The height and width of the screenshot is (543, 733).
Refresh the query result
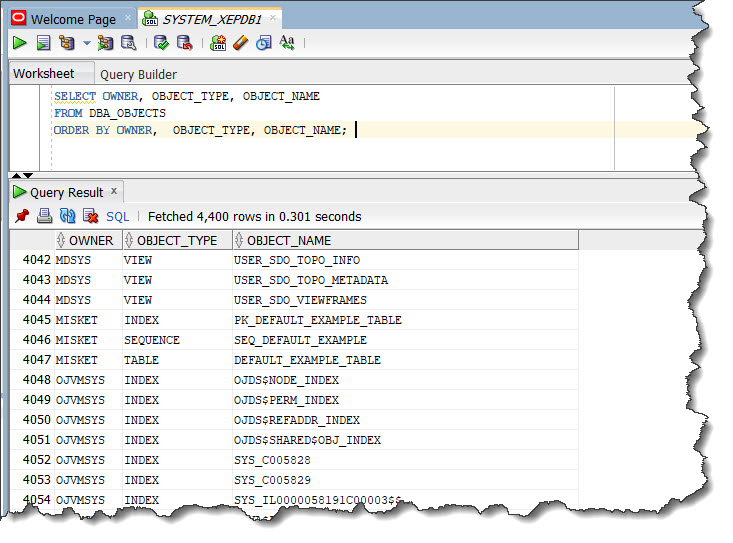pos(67,216)
